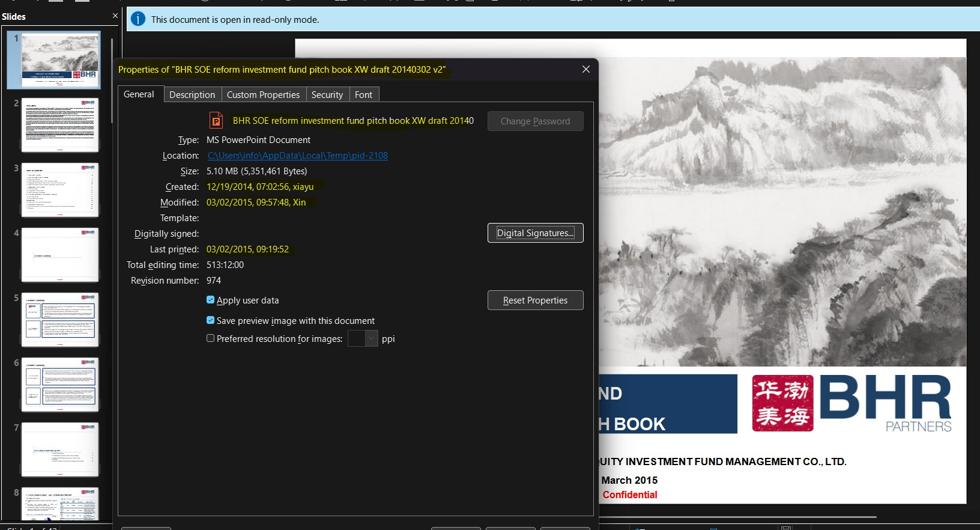Click the Confidential text on slide

tap(630, 495)
